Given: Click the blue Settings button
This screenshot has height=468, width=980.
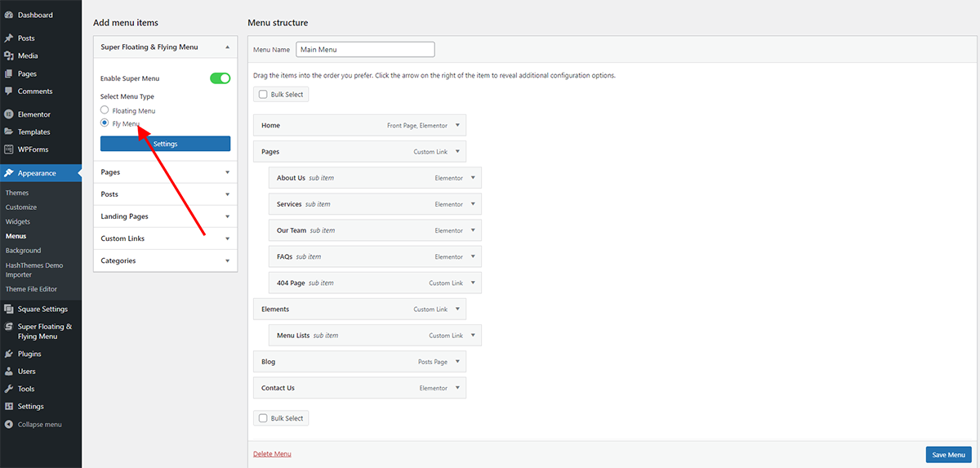Looking at the screenshot, I should pos(166,144).
